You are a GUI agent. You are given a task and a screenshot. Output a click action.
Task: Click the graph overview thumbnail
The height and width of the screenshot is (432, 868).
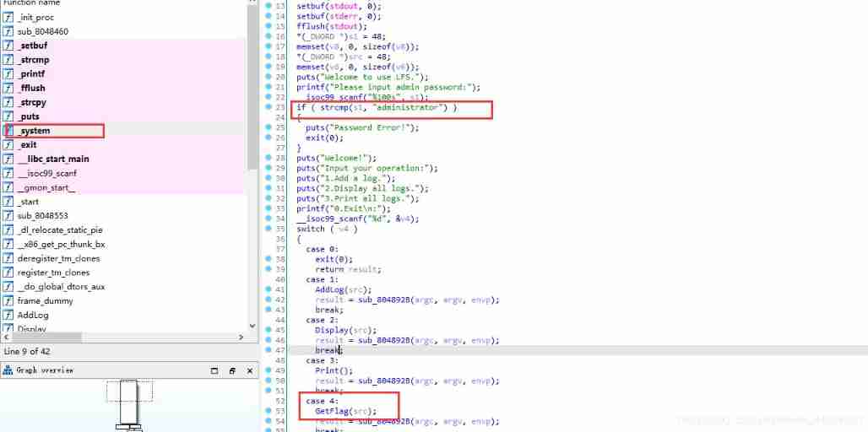[x=129, y=406]
